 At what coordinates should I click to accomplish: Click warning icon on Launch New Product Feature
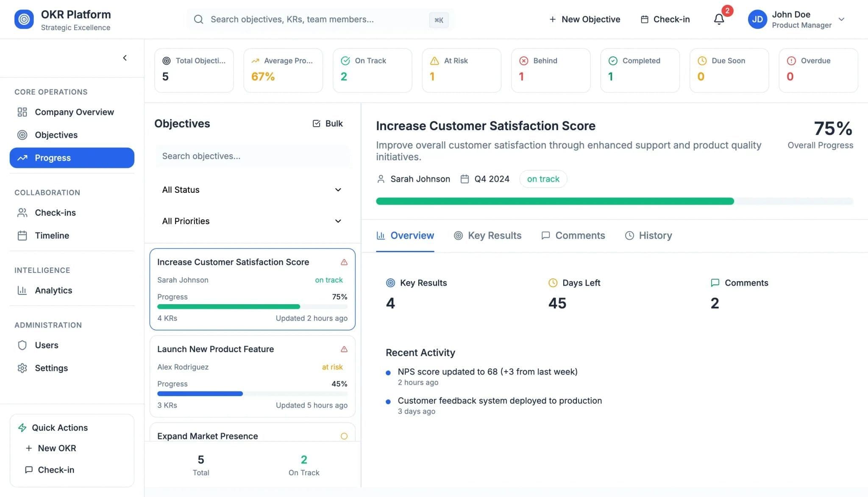click(344, 349)
